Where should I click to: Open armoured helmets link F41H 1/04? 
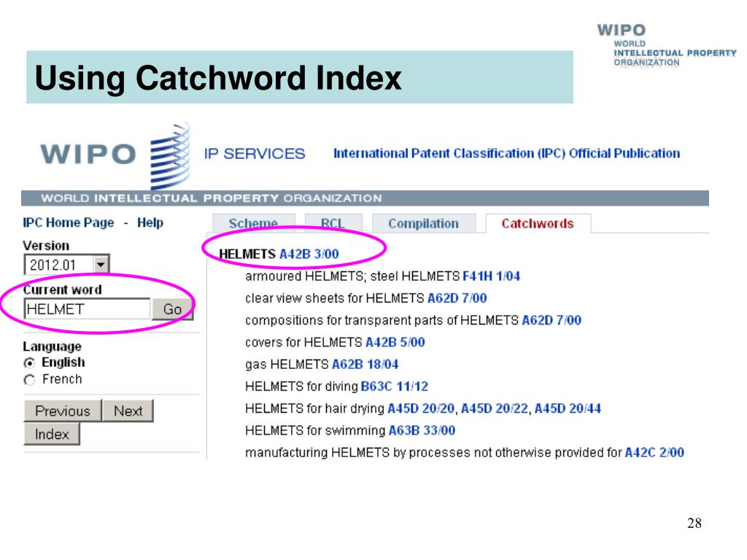491,276
